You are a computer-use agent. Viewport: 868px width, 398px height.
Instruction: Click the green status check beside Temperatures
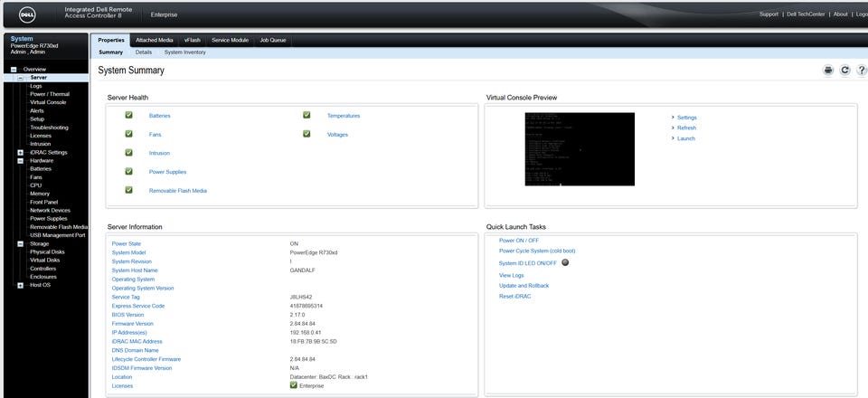(x=307, y=115)
